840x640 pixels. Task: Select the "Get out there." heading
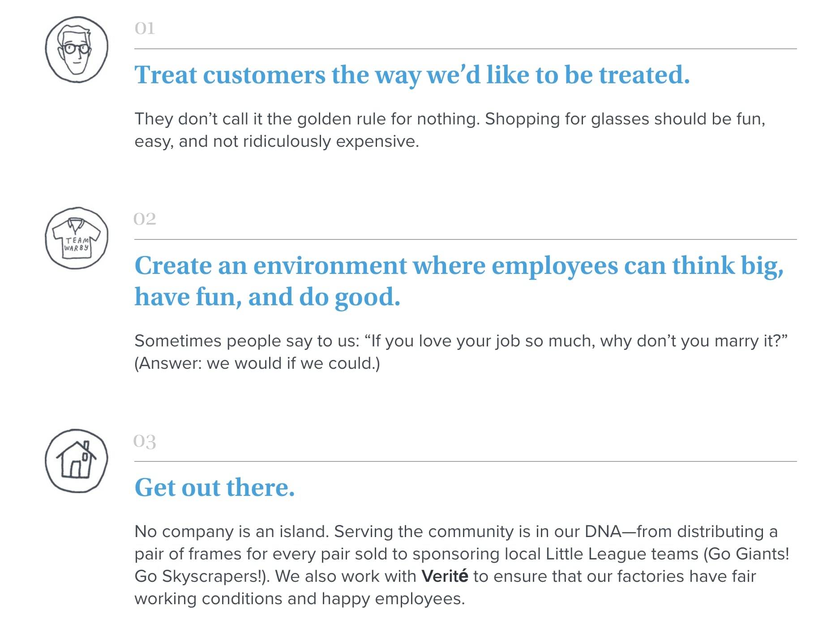click(x=214, y=487)
